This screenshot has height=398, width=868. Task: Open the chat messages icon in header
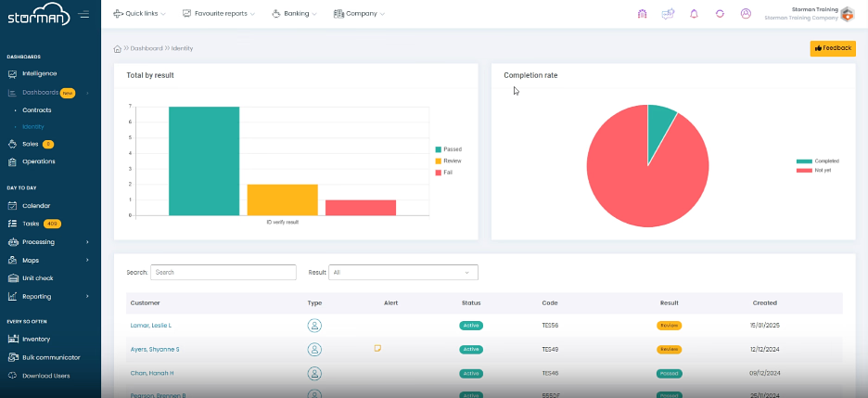pos(668,14)
